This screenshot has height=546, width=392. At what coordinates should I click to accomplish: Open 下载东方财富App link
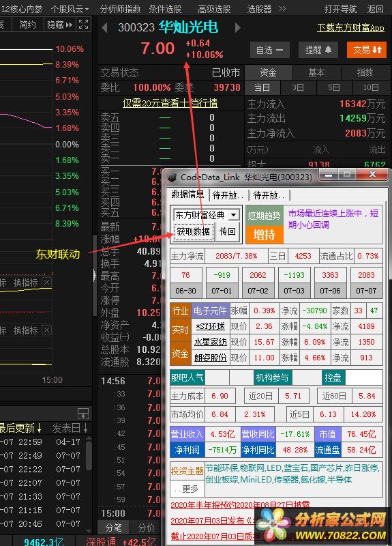[x=350, y=28]
